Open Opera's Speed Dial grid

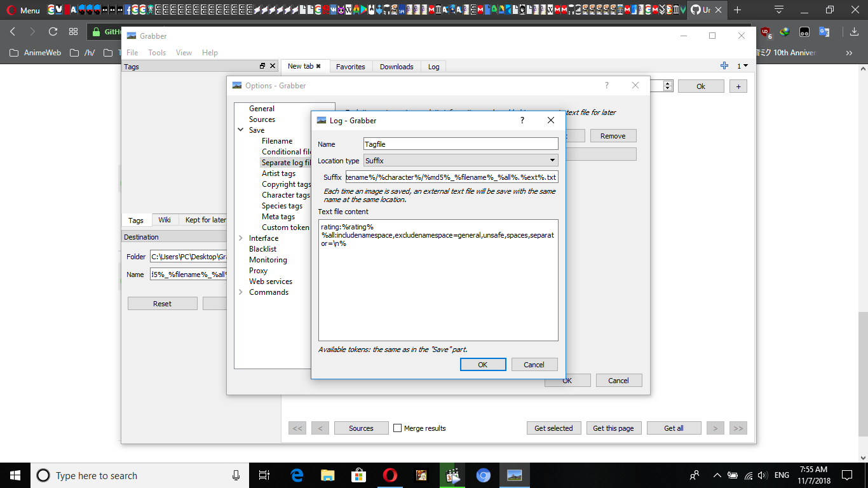(73, 32)
